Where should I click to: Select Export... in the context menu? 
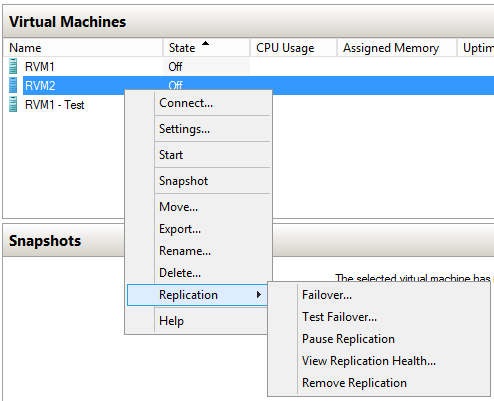[198, 229]
